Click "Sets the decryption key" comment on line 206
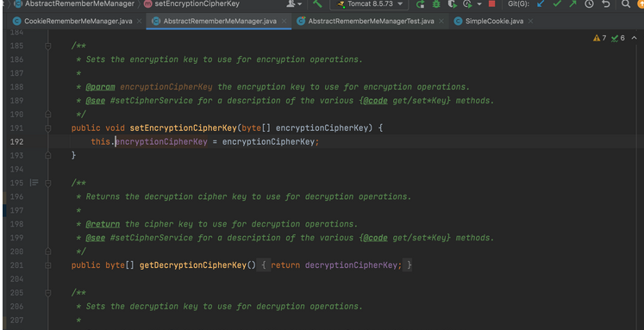The height and width of the screenshot is (330, 644). 220,306
